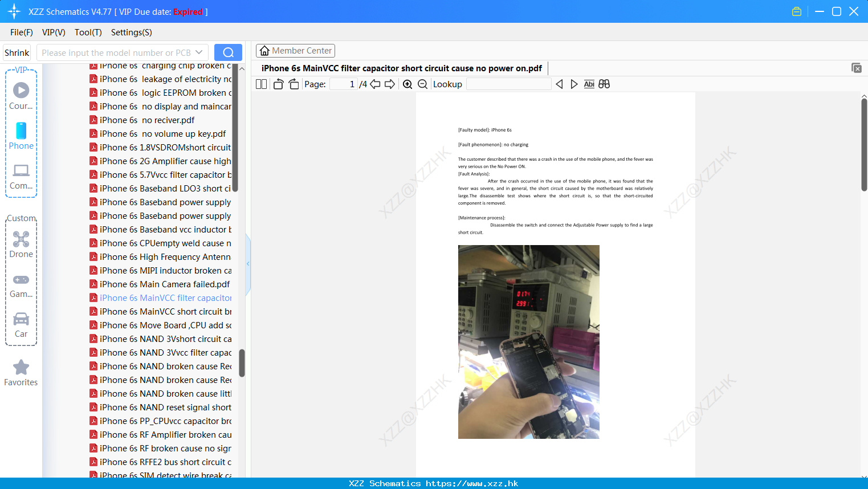Open iPhone 6s Move Board CPU file
The image size is (868, 489).
tap(161, 325)
